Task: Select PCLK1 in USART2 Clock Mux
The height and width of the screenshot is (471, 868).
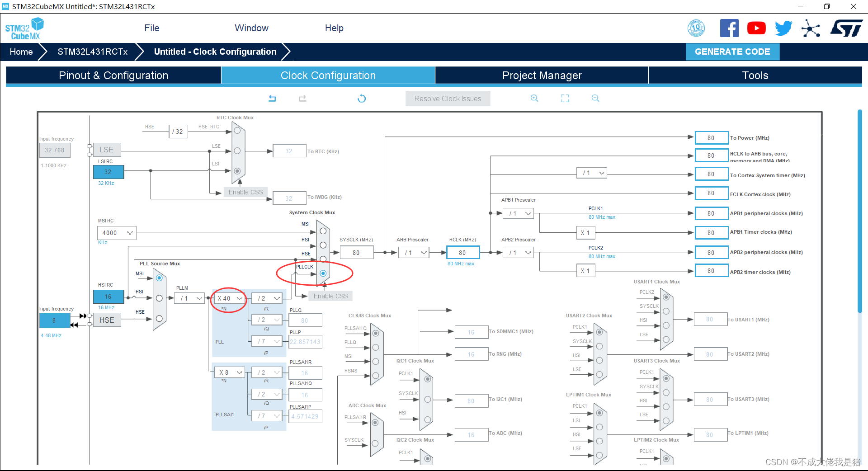Action: click(599, 332)
